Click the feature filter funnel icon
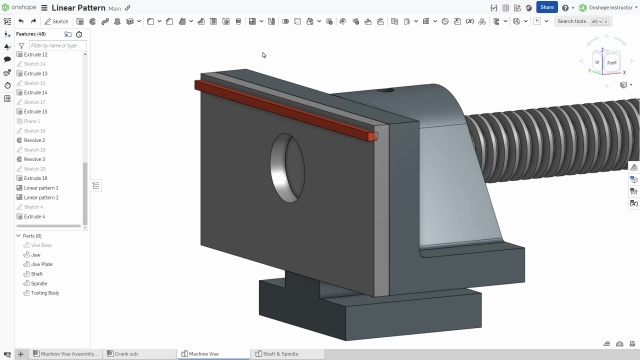Image resolution: width=640 pixels, height=360 pixels. point(22,46)
